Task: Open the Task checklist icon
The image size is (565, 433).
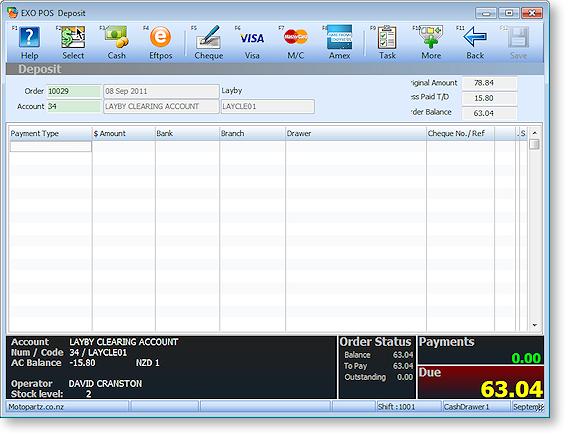Action: click(387, 37)
